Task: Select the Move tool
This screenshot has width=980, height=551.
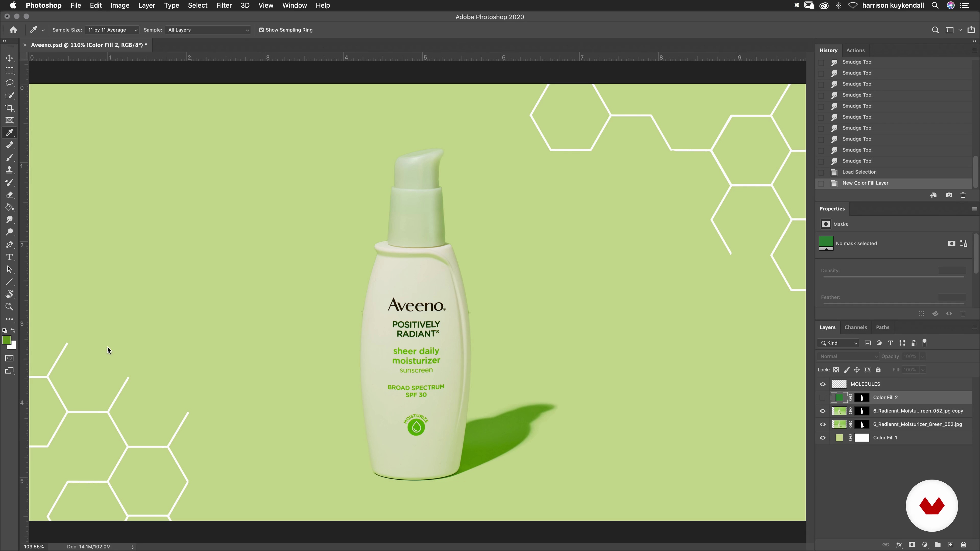Action: pos(9,58)
